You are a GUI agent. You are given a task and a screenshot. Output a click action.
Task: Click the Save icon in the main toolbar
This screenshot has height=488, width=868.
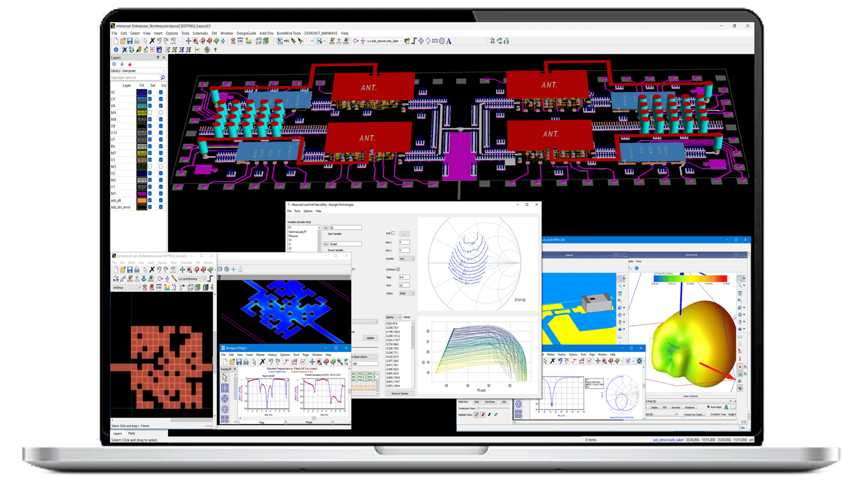[x=130, y=41]
